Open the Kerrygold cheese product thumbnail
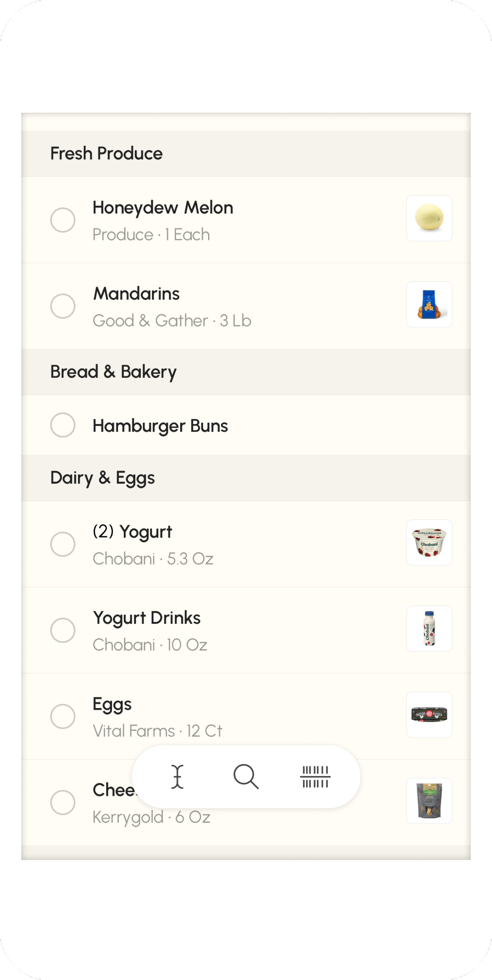The width and height of the screenshot is (492, 980). pos(429,801)
